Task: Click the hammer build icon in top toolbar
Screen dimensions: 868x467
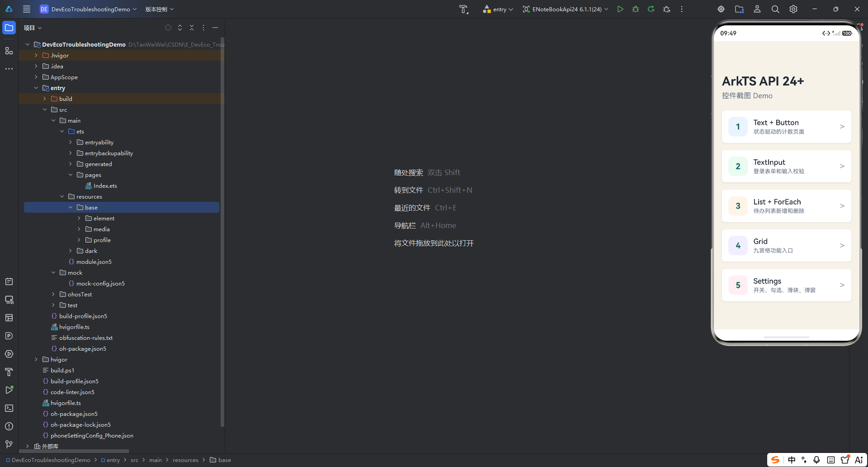Action: [463, 9]
